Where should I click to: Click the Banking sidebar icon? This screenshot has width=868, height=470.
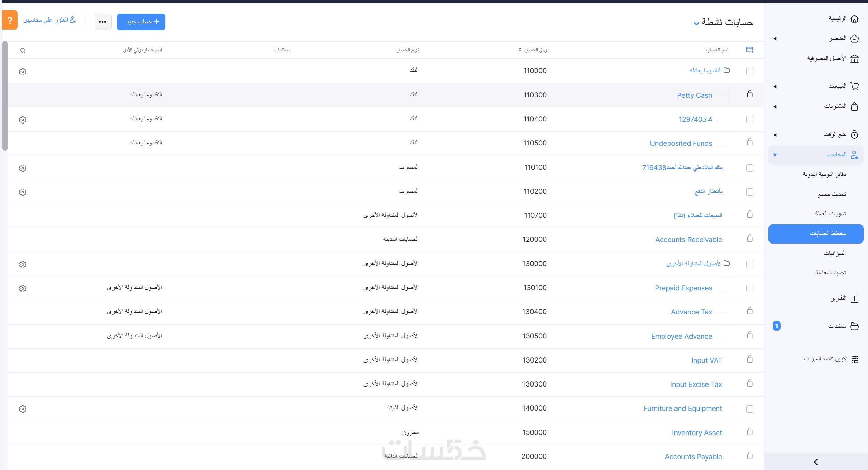[854, 59]
